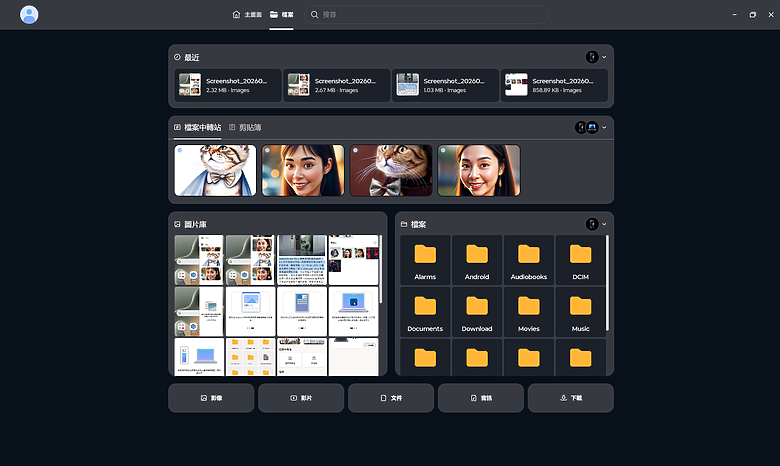Open the 2.32 MB screenshot file
The image size is (780, 466).
click(228, 85)
